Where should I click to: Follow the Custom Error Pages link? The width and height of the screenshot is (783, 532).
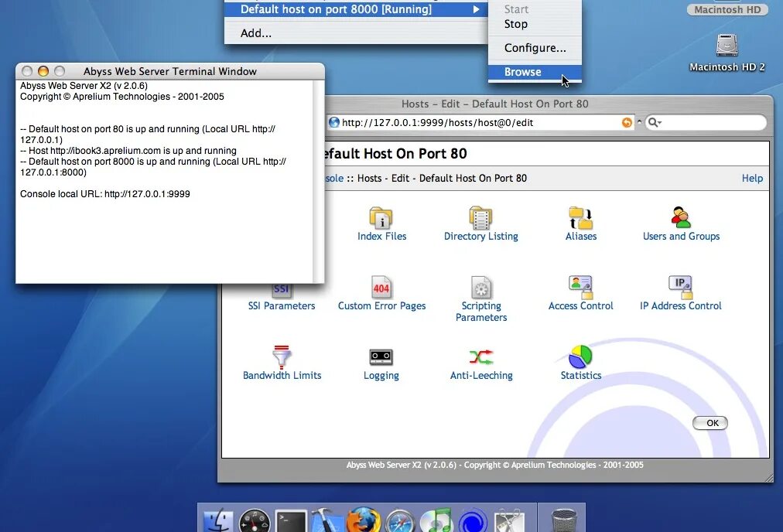tap(381, 305)
